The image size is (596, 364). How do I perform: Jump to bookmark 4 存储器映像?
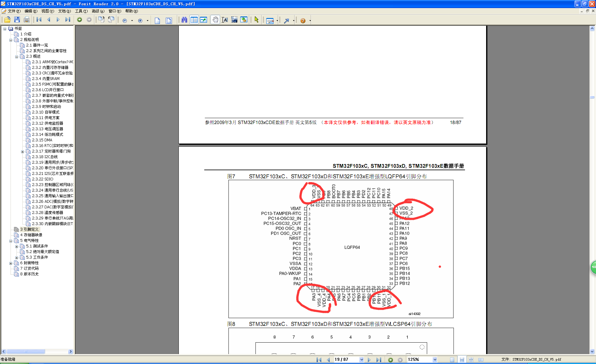pyautogui.click(x=31, y=235)
